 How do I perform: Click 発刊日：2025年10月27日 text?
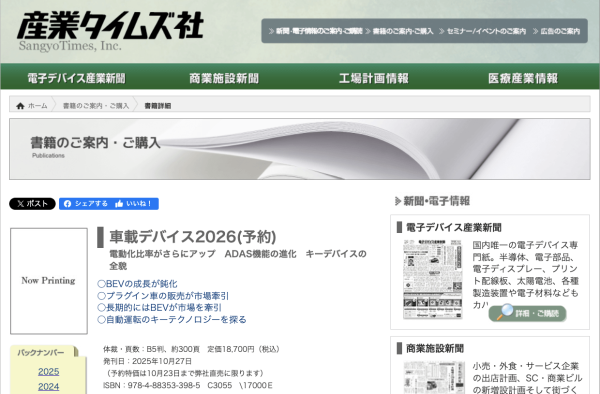147,361
